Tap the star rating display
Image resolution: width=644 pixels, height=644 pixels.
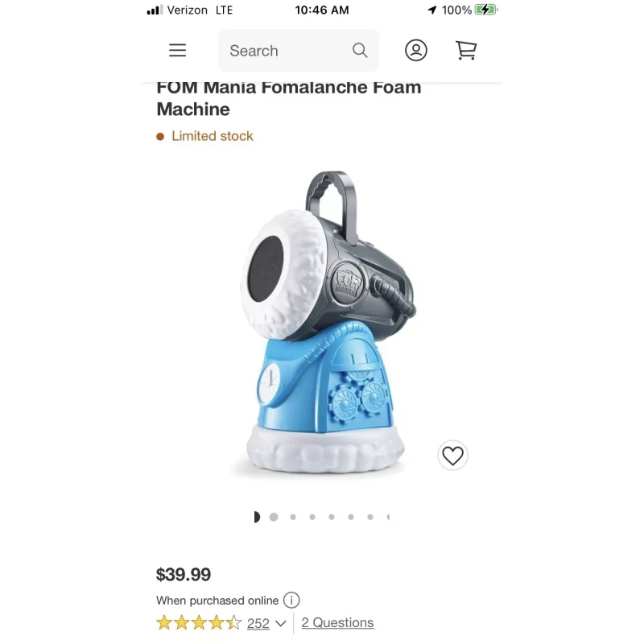[199, 623]
